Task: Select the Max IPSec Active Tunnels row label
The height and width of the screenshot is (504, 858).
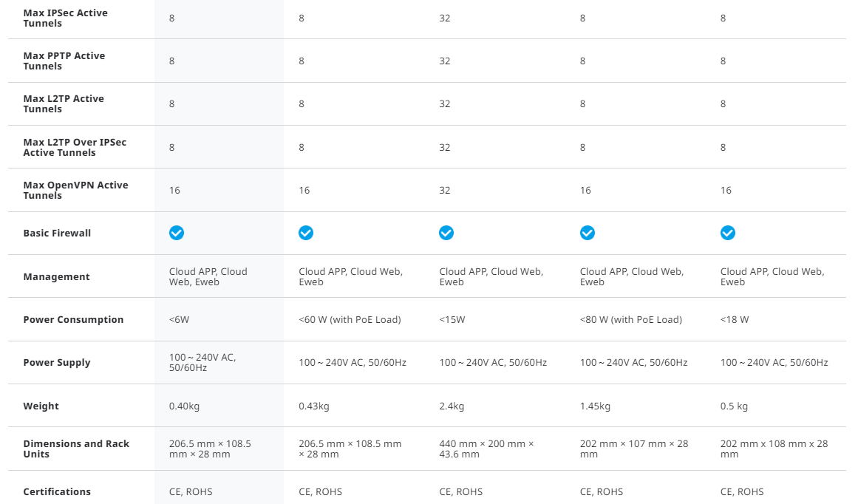Action: 65,18
